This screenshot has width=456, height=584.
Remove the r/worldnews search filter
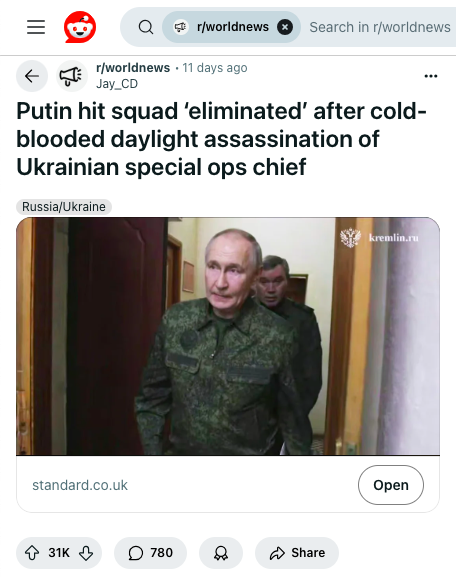pos(285,27)
